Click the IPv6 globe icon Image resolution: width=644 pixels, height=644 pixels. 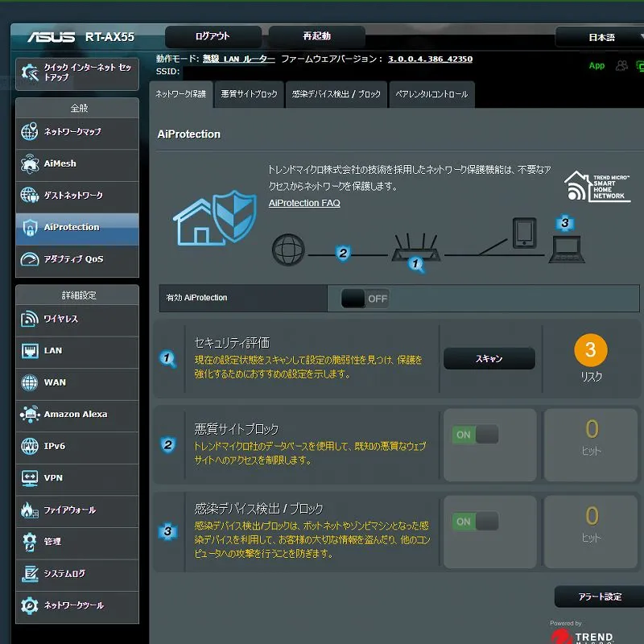(30, 446)
